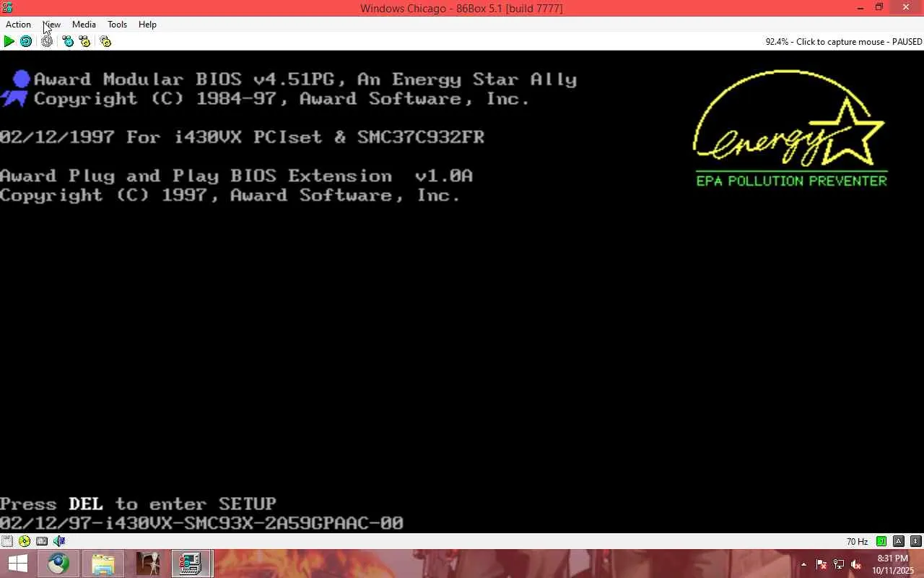The height and width of the screenshot is (578, 924).
Task: Click the 86Box taskbar button
Action: click(191, 564)
